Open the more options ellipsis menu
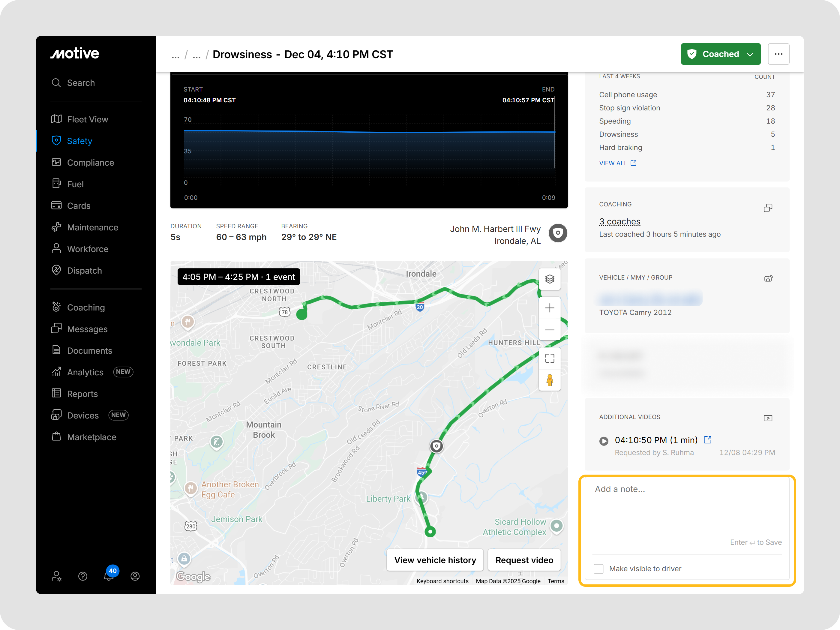 click(x=778, y=54)
